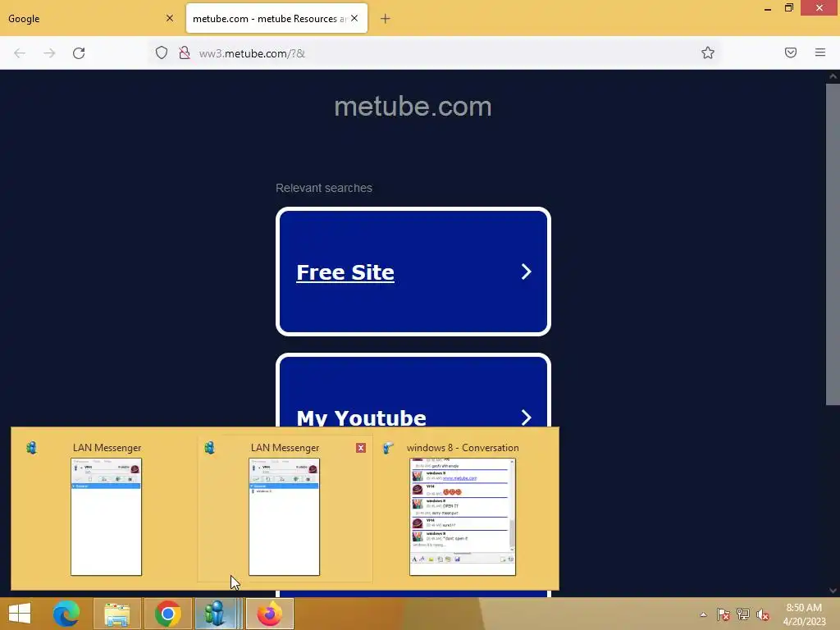Click the Free Site chevron arrow

(526, 272)
